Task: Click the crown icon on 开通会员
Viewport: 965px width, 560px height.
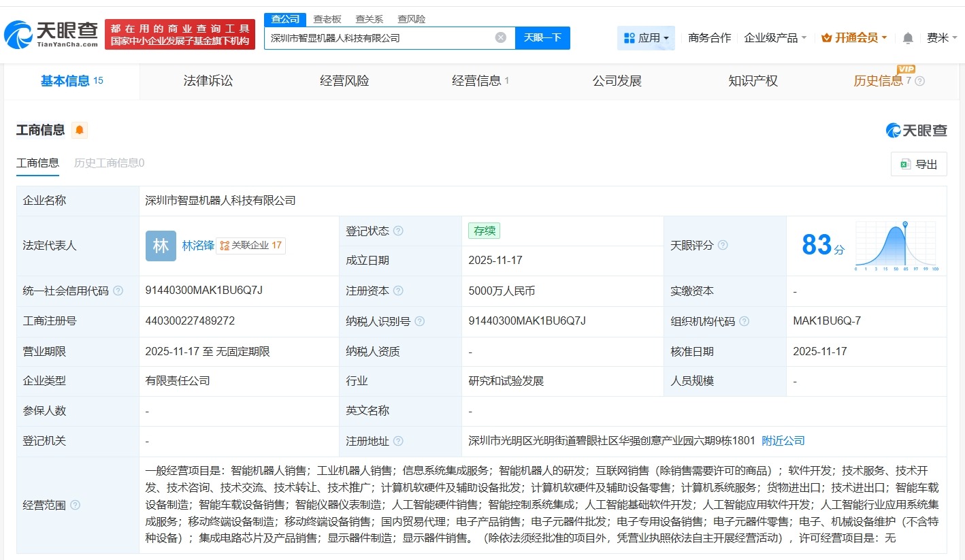Action: tap(828, 38)
